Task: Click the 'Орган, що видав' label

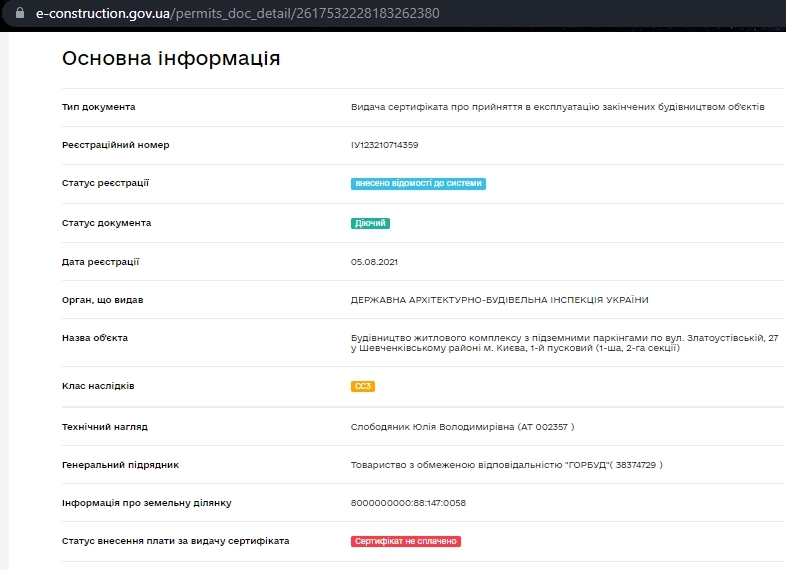Action: 102,300
